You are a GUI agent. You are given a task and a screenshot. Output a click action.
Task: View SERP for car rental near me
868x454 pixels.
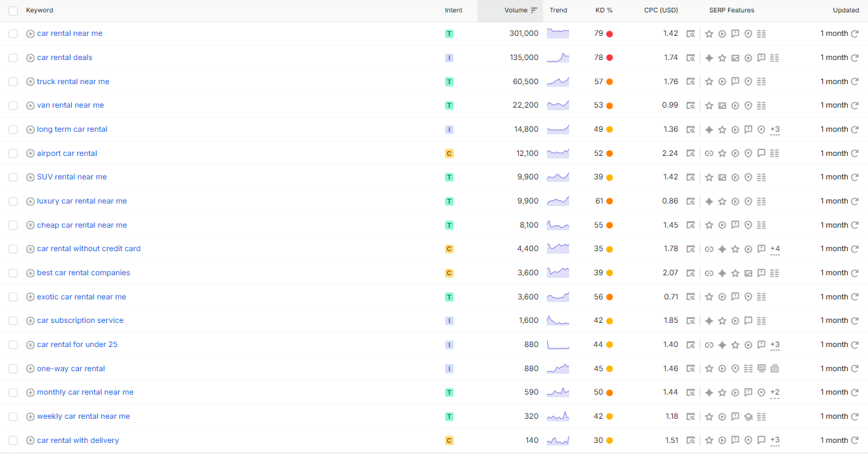[x=690, y=34]
